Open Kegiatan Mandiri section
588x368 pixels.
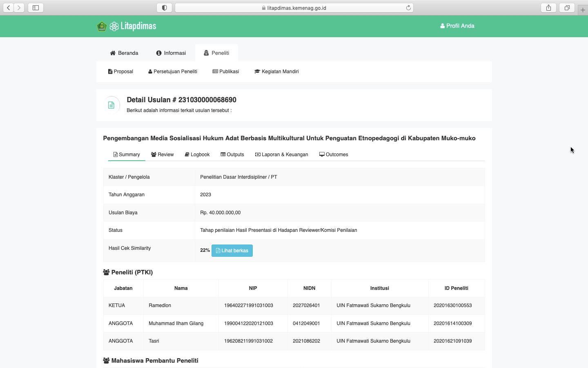pyautogui.click(x=276, y=72)
